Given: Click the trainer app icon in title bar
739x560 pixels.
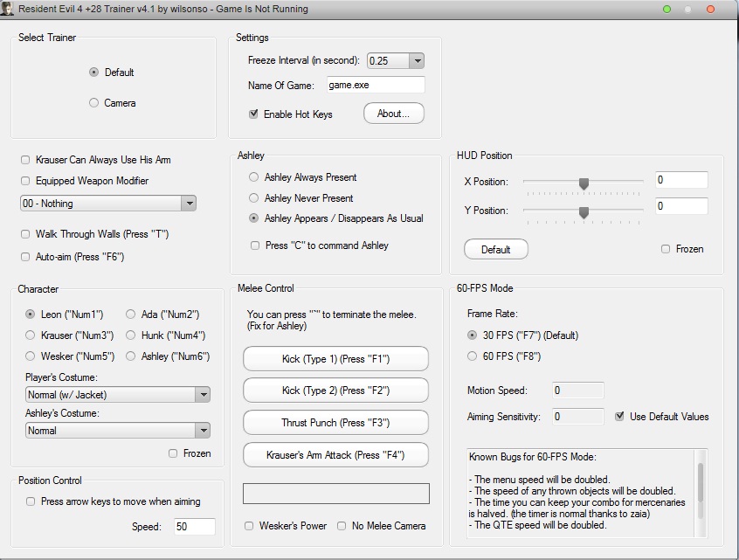Looking at the screenshot, I should pos(8,9).
